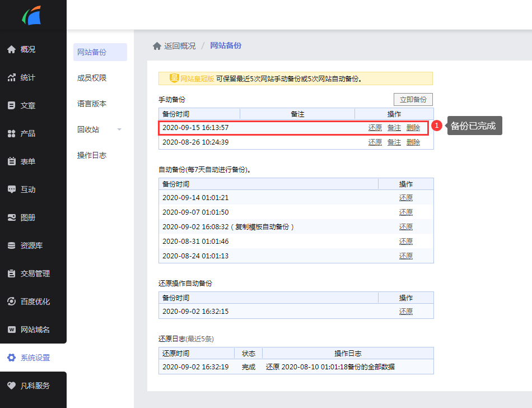
Task: Click the 手动备份 section heading
Action: pos(172,99)
